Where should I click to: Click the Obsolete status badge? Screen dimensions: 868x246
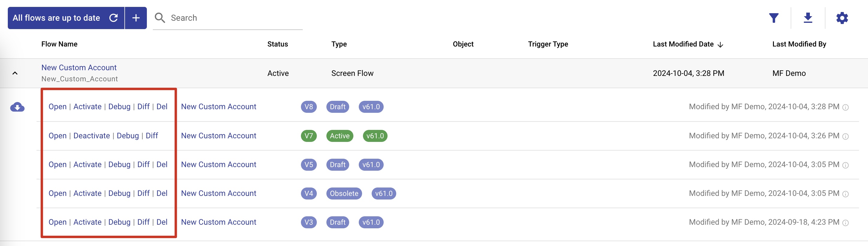point(344,194)
